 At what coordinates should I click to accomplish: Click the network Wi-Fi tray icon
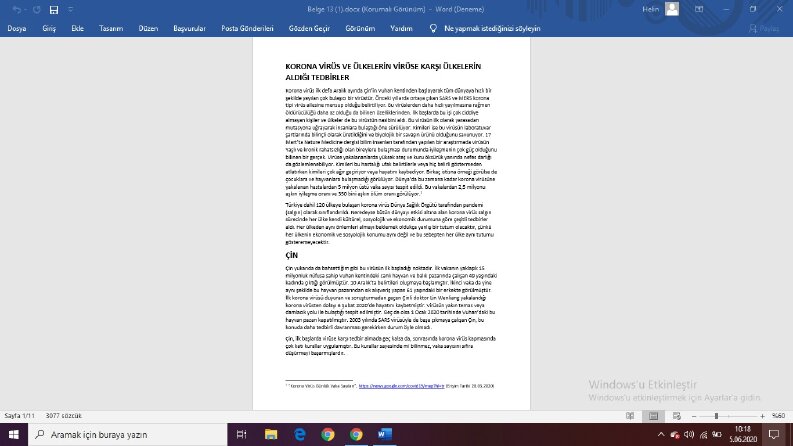pyautogui.click(x=703, y=434)
